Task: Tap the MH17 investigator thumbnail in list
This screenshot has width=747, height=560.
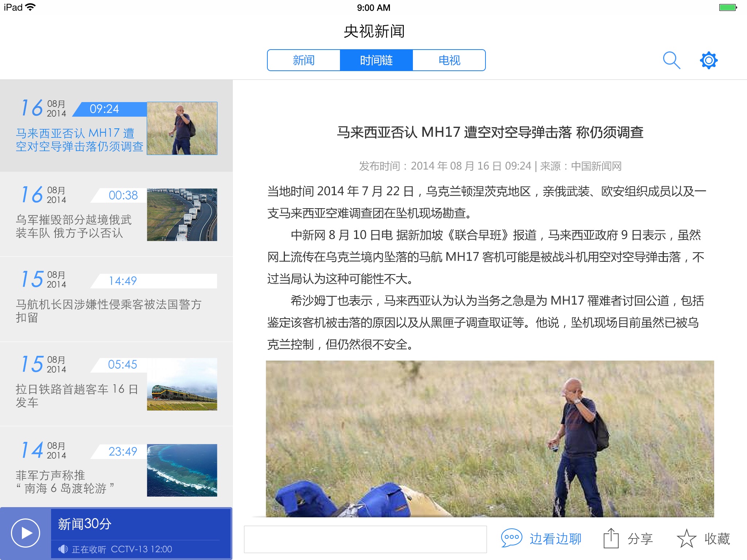Action: 182,128
